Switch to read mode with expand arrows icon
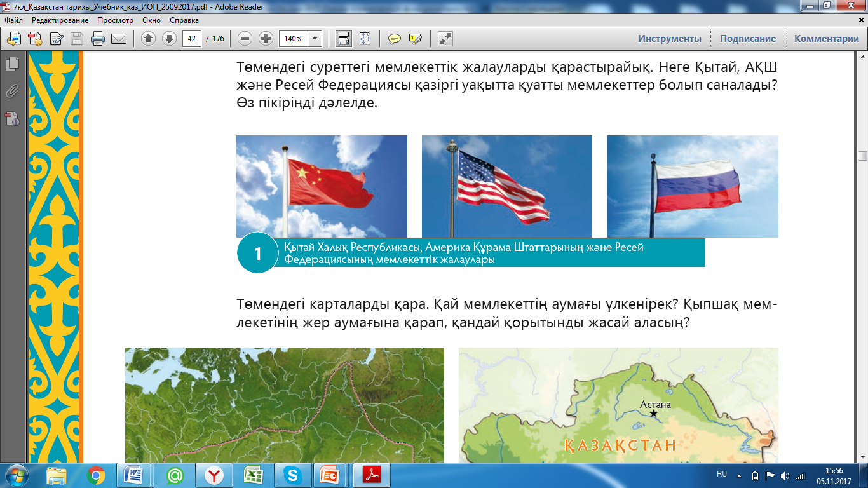868x488 pixels. point(445,39)
